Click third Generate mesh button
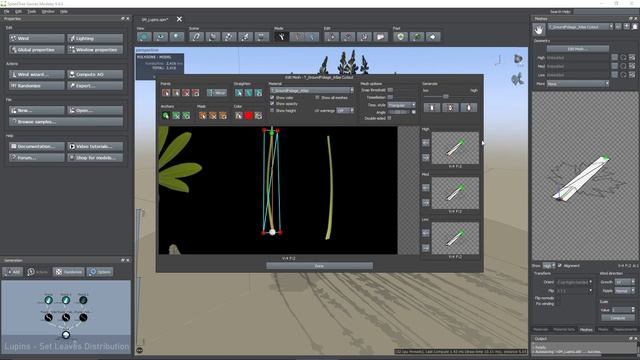Image resolution: width=640 pixels, height=360 pixels. pyautogui.click(x=469, y=107)
